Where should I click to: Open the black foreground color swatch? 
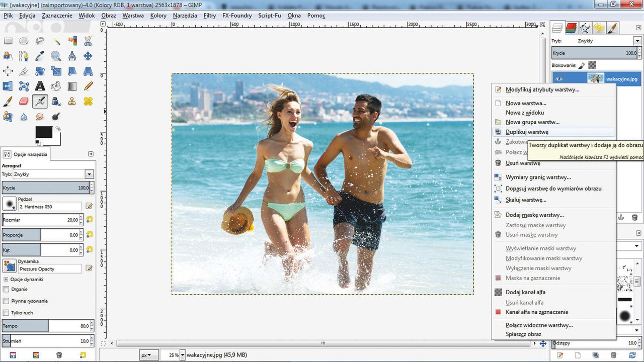tap(44, 132)
